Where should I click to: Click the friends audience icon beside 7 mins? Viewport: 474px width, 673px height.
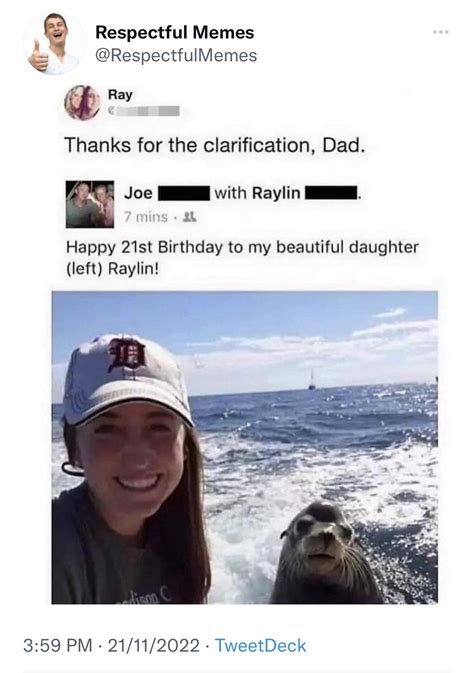coord(190,217)
